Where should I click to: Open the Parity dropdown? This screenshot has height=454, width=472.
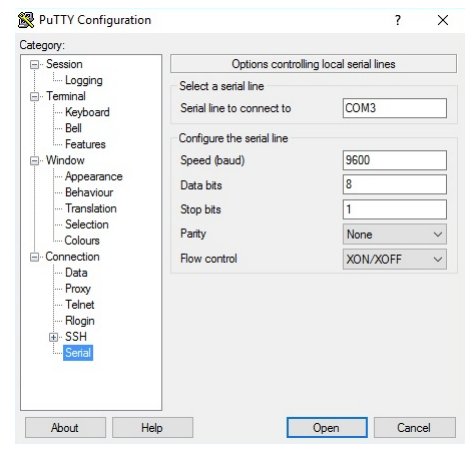395,234
